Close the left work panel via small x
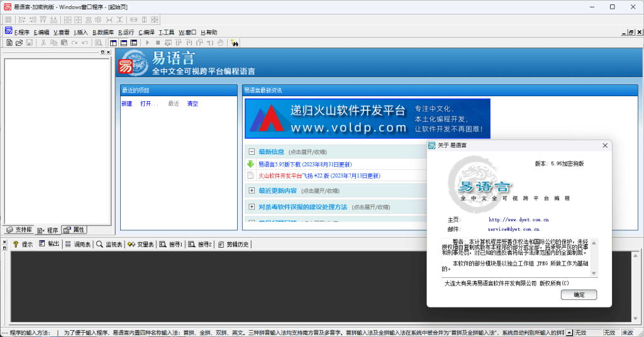The width and height of the screenshot is (644, 337). pos(108,52)
